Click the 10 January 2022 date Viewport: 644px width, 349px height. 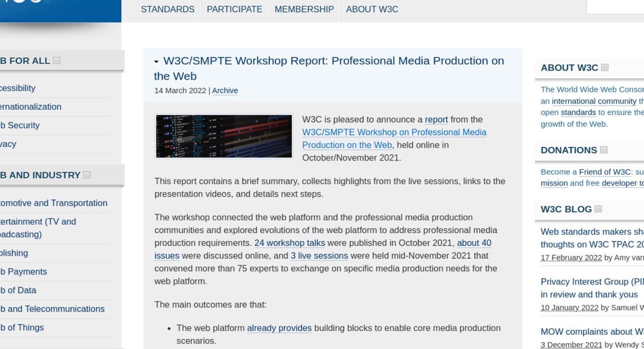[569, 308]
